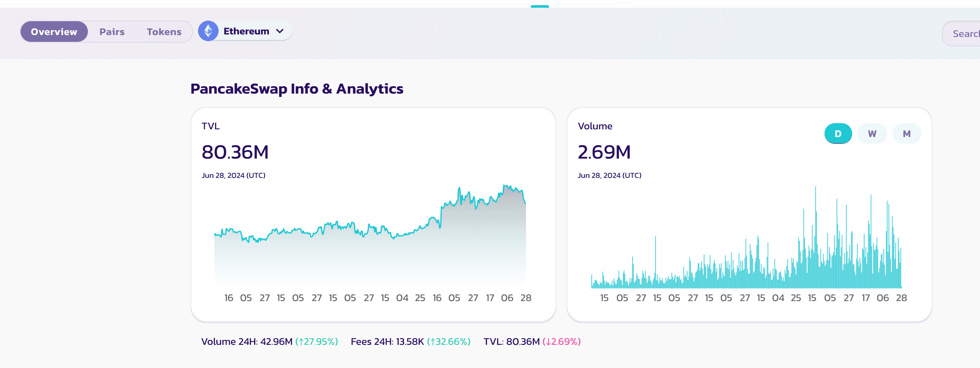Viewport: 980px width, 368px height.
Task: Set Volume chart to monthly (M)
Action: [907, 133]
